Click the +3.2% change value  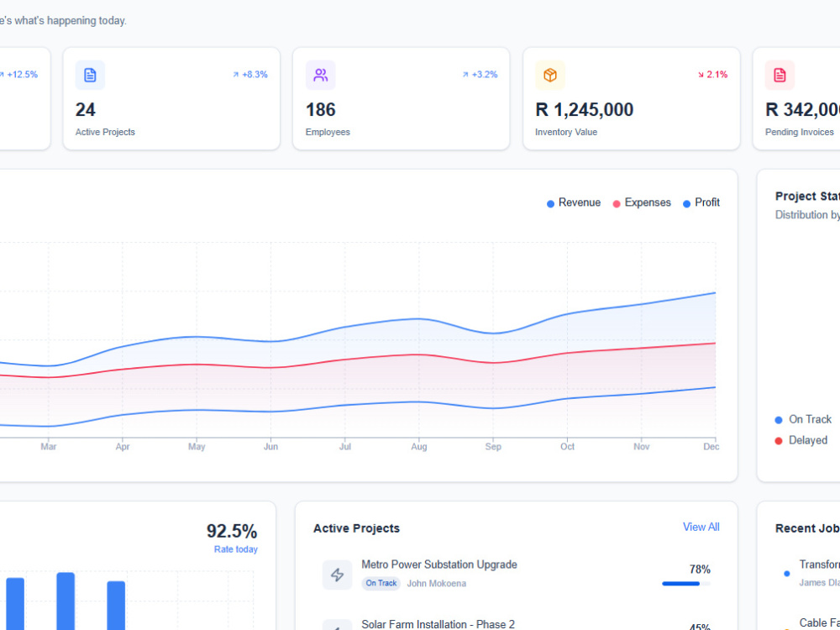485,75
